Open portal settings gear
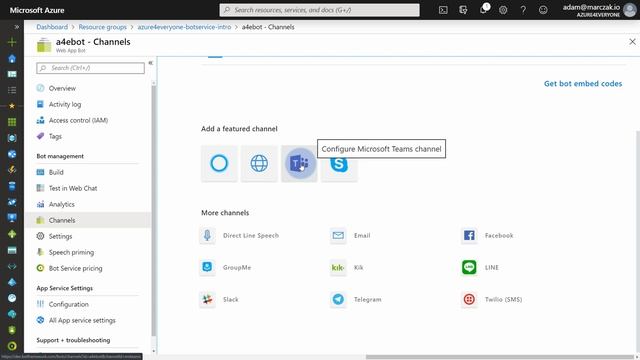The width and height of the screenshot is (640, 360). click(x=503, y=10)
